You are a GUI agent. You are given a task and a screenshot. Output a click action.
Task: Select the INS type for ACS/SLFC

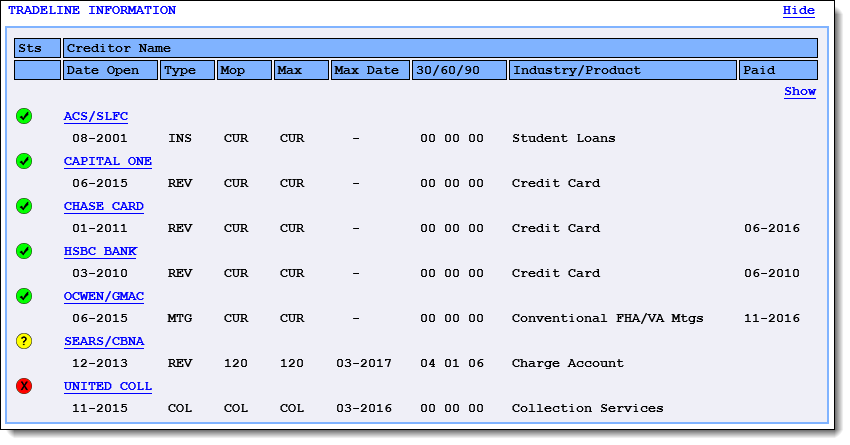(180, 138)
